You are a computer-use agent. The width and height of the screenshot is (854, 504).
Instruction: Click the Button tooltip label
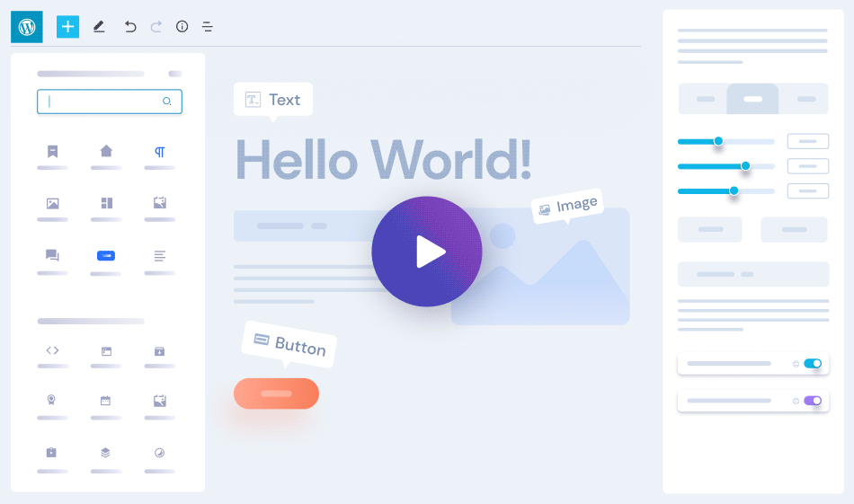click(x=289, y=344)
